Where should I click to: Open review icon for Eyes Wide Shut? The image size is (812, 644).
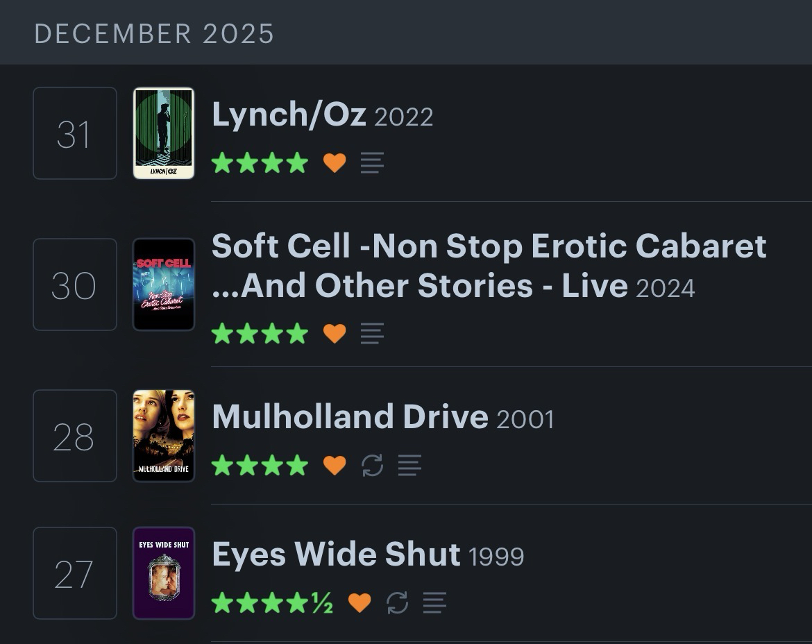coord(434,602)
